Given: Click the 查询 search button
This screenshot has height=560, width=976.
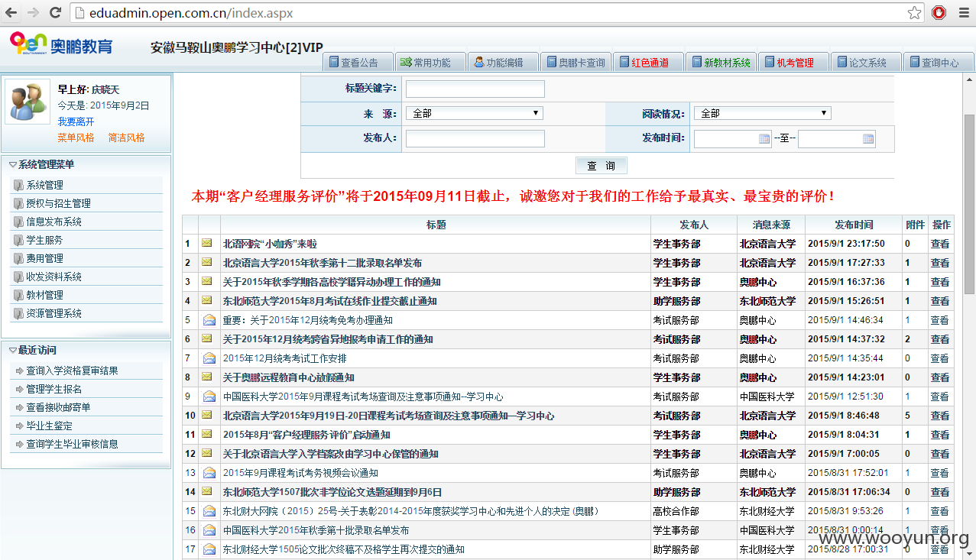Looking at the screenshot, I should click(x=601, y=166).
